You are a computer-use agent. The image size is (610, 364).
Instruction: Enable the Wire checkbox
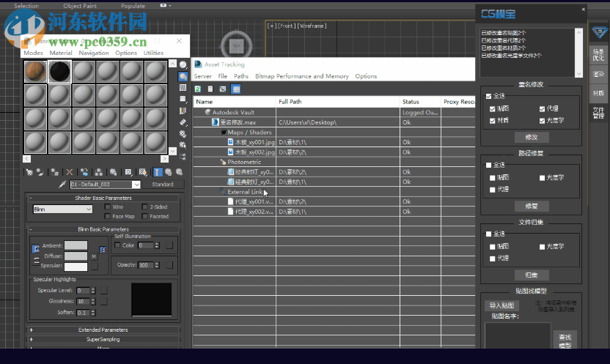click(x=108, y=207)
